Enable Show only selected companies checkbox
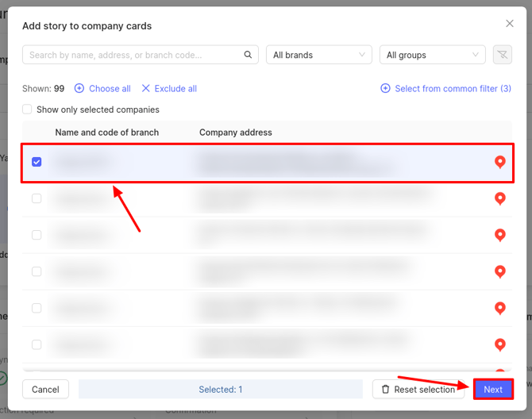 point(28,110)
